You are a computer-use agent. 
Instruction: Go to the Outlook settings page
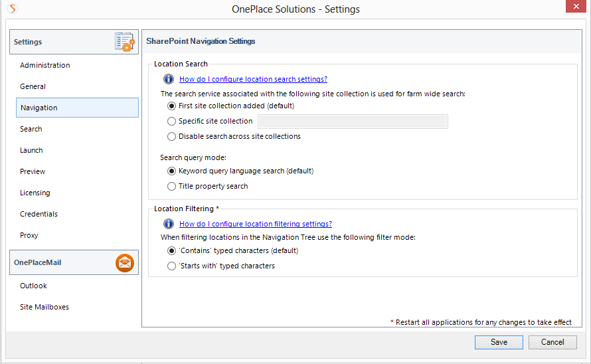click(33, 286)
